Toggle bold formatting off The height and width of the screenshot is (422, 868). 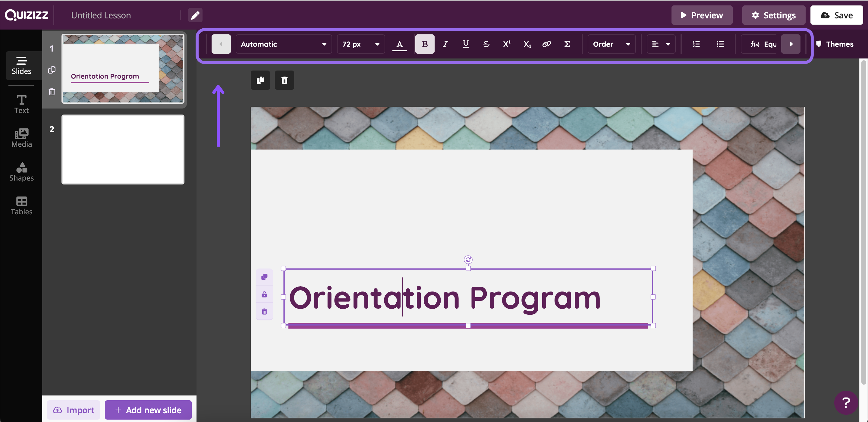coord(425,44)
